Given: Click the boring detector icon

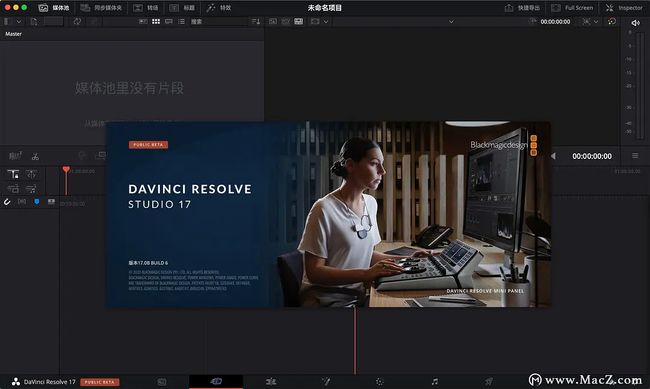Looking at the screenshot, I should (x=15, y=156).
